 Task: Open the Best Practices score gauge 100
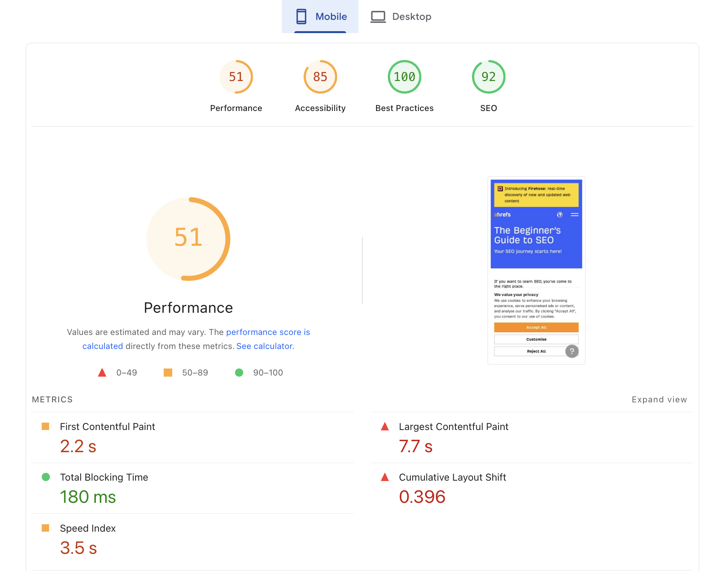(405, 77)
